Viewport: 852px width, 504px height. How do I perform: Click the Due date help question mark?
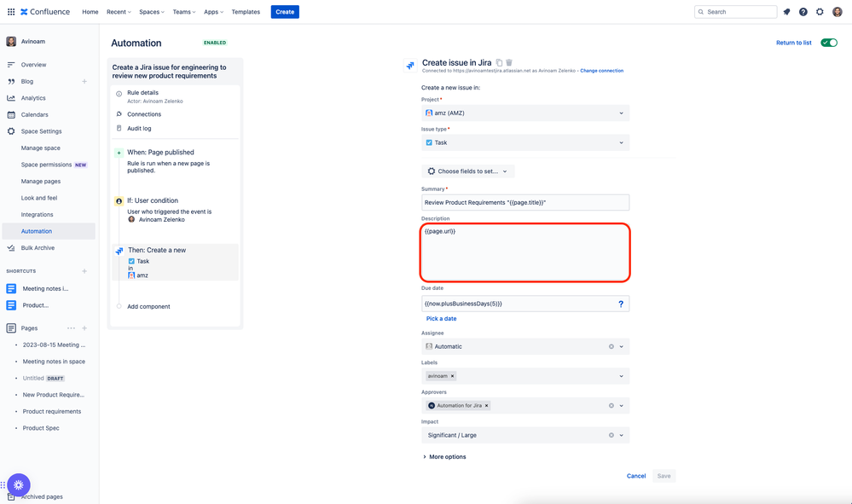click(x=621, y=304)
